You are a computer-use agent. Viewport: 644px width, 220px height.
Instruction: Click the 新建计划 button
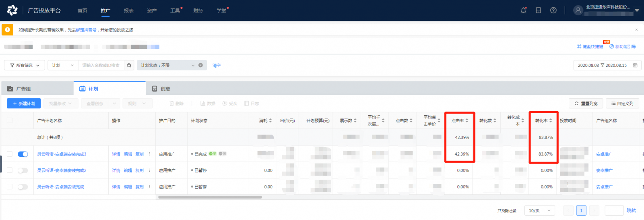point(24,104)
